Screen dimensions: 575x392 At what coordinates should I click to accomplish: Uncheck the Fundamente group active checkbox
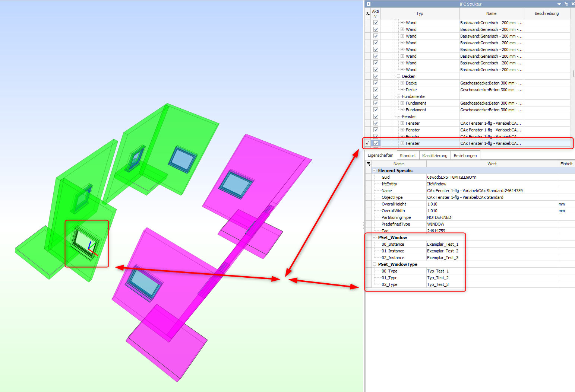click(376, 96)
